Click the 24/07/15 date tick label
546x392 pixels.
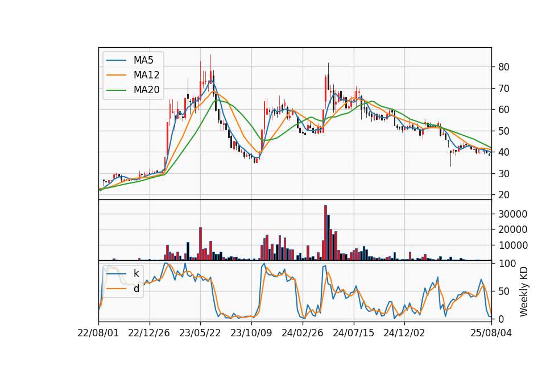353,333
